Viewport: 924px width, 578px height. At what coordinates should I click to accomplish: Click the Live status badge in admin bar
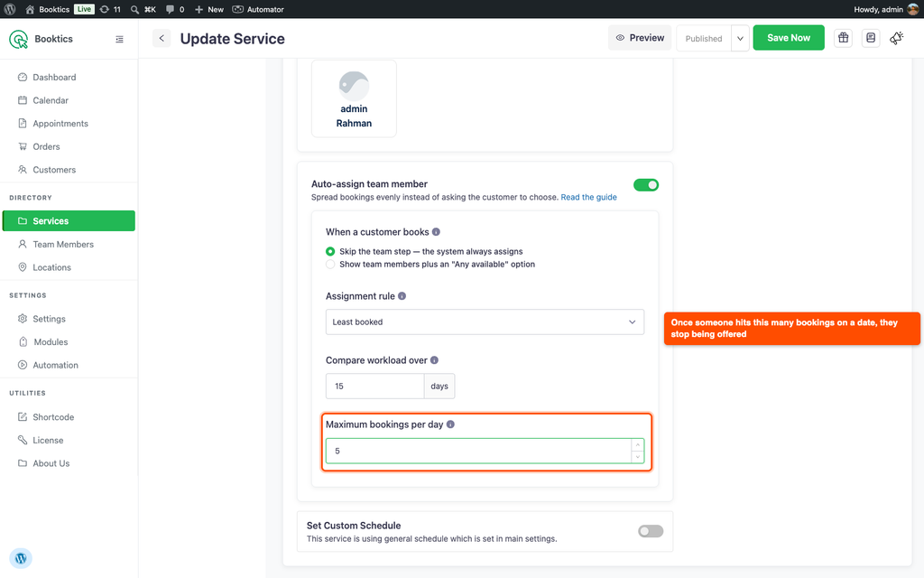point(84,9)
